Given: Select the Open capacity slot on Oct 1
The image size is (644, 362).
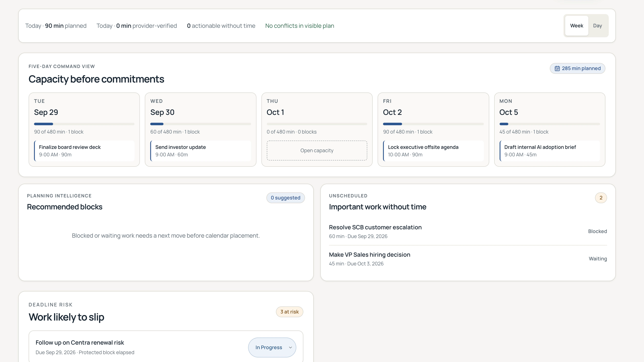Looking at the screenshot, I should click(x=317, y=150).
